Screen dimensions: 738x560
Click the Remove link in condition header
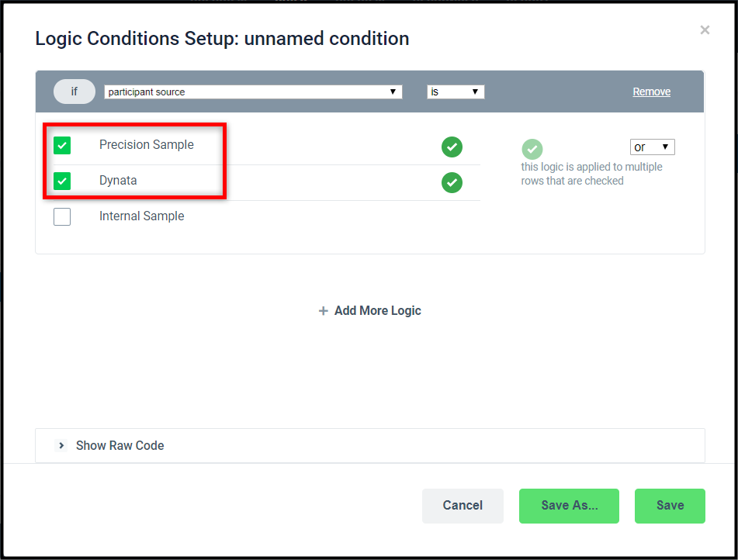click(x=651, y=92)
